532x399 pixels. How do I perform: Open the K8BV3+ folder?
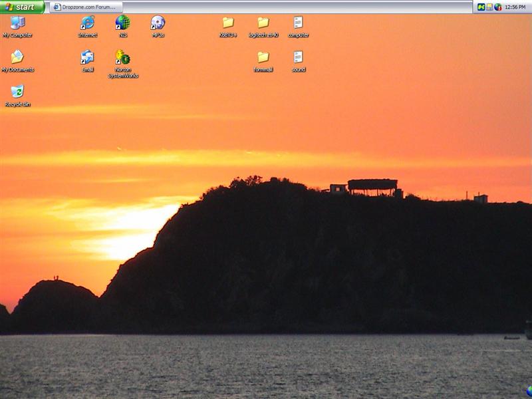(x=228, y=23)
